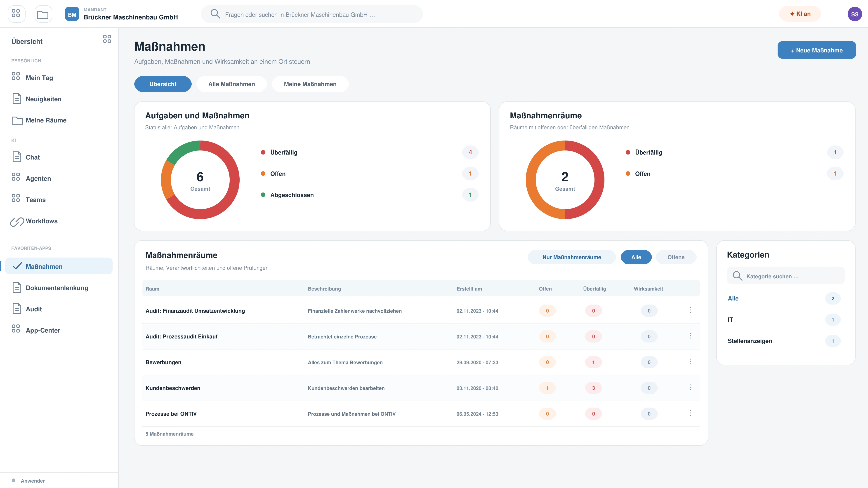Open Chat in sidebar

59,157
